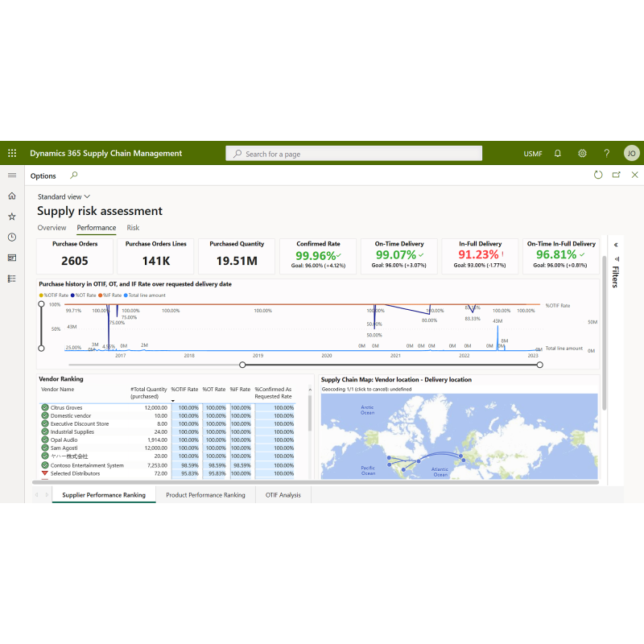
Task: Click the bottom handle of vertical zoom slider
Action: (x=41, y=349)
